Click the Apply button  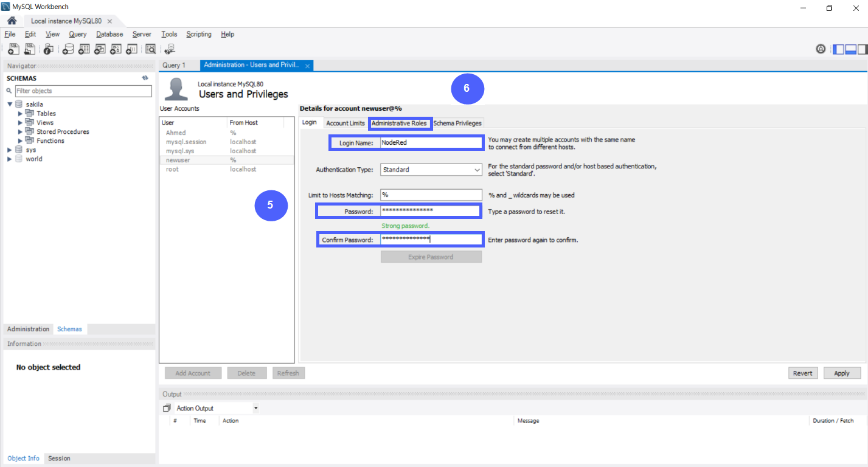pyautogui.click(x=842, y=373)
